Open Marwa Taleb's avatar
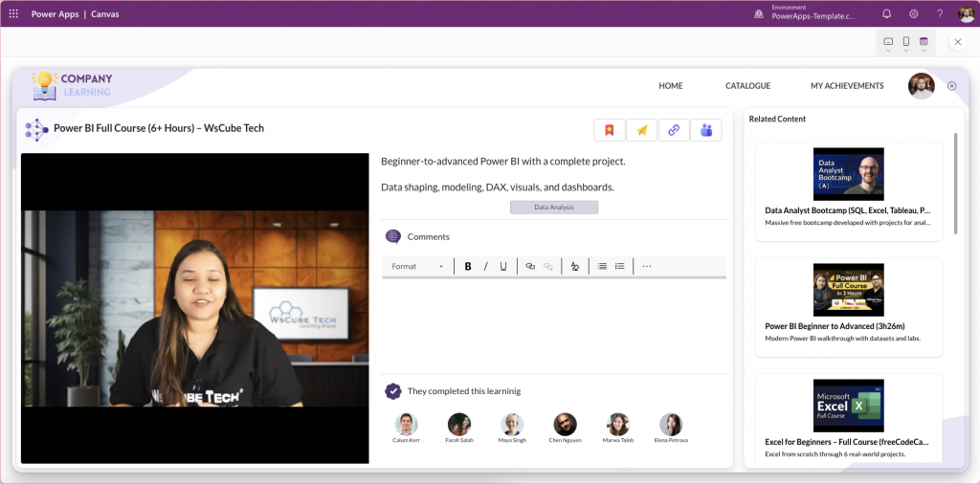 coord(618,425)
